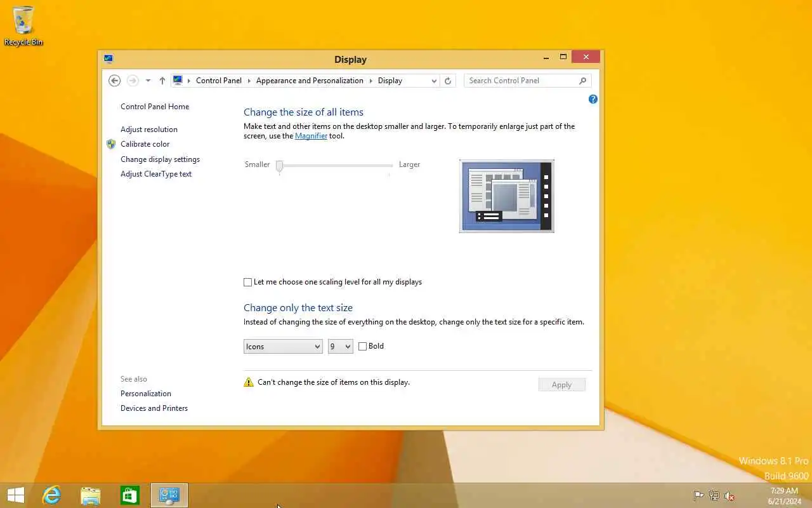This screenshot has height=508, width=812.
Task: Open the Personalization link
Action: tap(146, 394)
